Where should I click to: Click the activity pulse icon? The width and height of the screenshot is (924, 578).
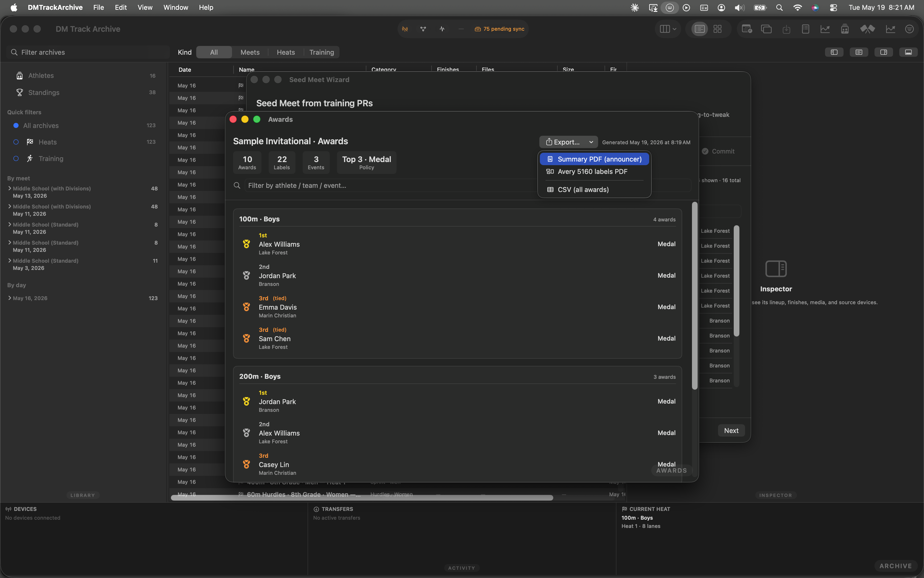(442, 29)
